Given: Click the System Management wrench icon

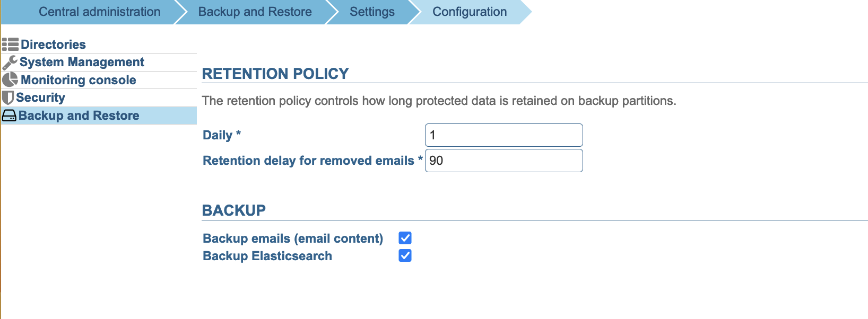Looking at the screenshot, I should click(x=10, y=63).
